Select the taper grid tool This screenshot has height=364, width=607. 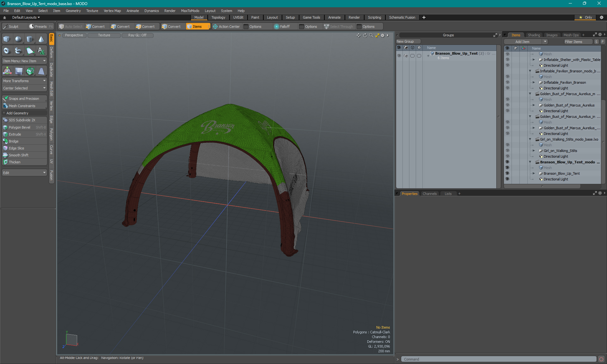tap(41, 71)
